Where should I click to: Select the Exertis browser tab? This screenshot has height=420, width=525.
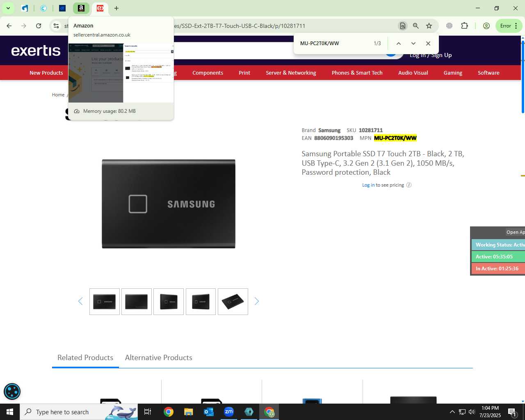click(100, 8)
